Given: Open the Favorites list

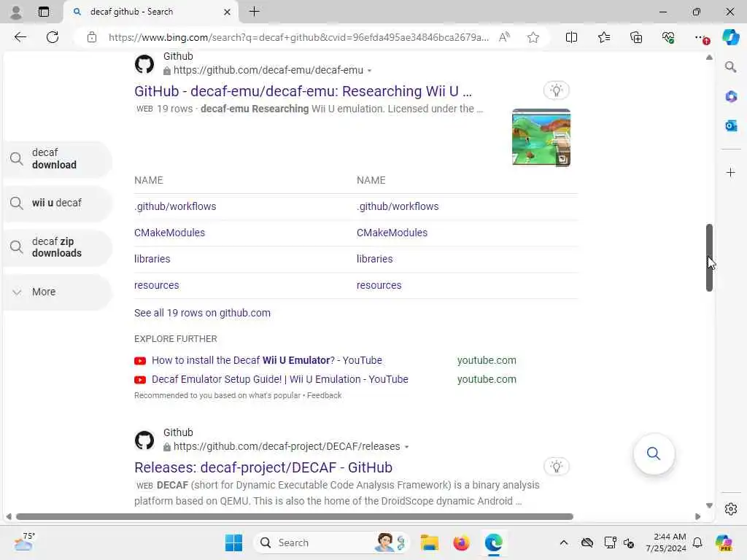Looking at the screenshot, I should (x=603, y=37).
